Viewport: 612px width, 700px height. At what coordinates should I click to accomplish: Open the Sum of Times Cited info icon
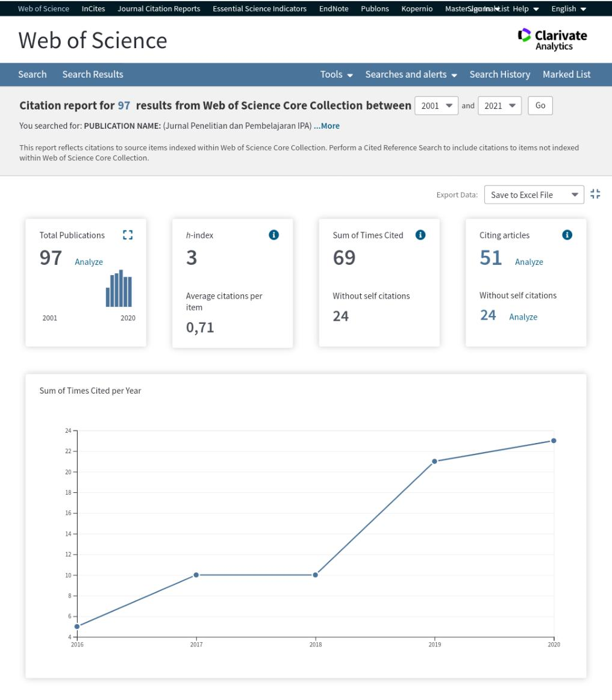click(420, 235)
